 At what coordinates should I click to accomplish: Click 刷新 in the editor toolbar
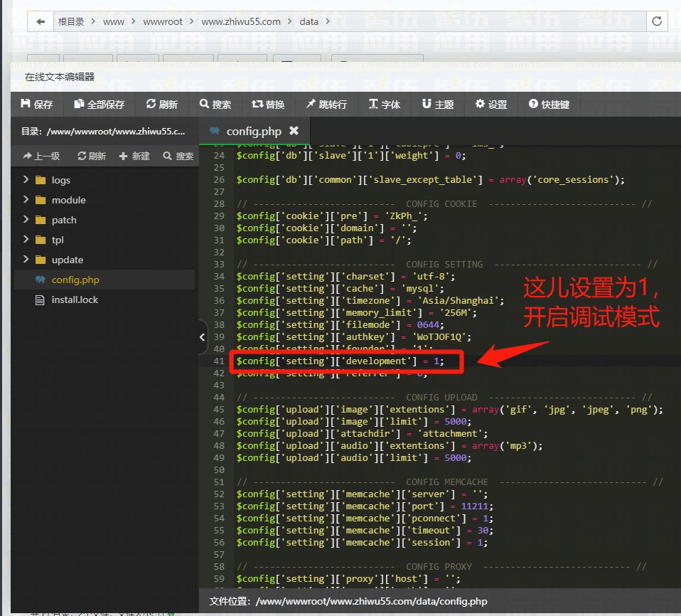[x=162, y=105]
